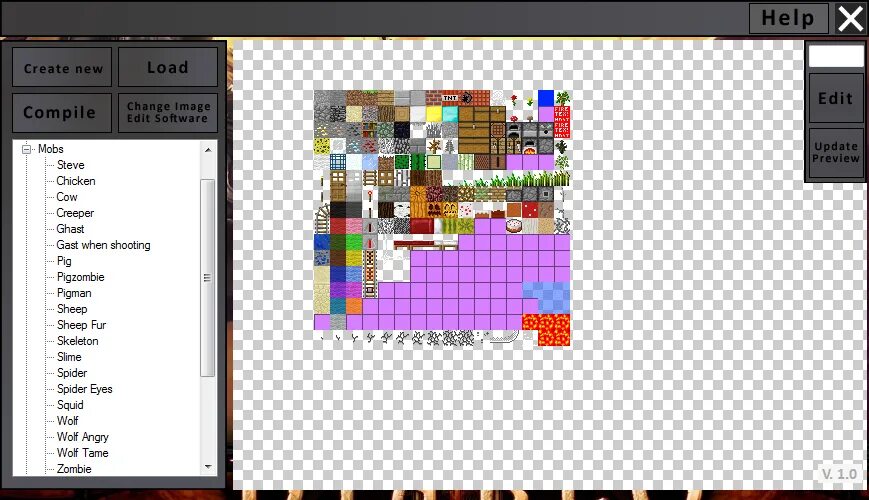Select Steve in the mobs list

click(x=70, y=165)
